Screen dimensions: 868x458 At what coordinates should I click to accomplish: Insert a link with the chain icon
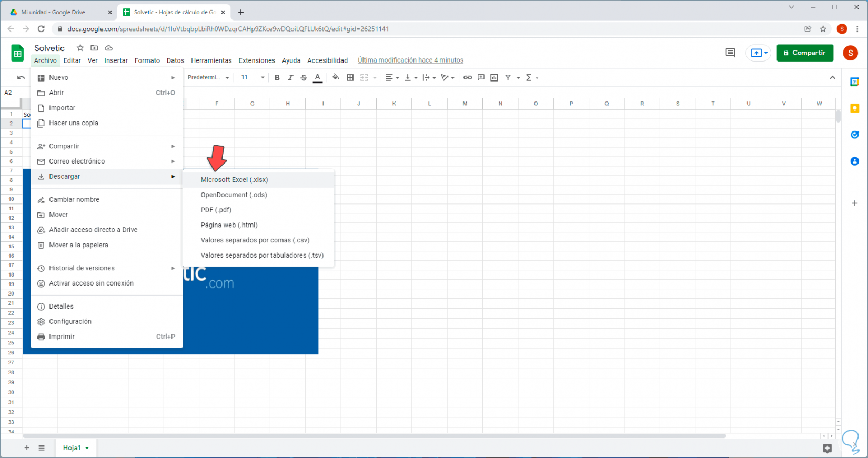pos(468,78)
